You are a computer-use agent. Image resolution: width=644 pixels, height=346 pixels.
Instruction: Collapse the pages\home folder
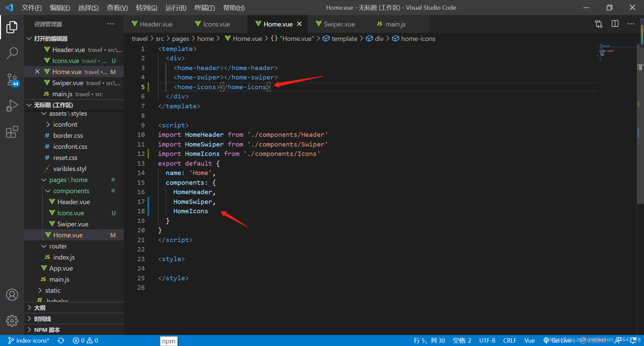[74, 180]
